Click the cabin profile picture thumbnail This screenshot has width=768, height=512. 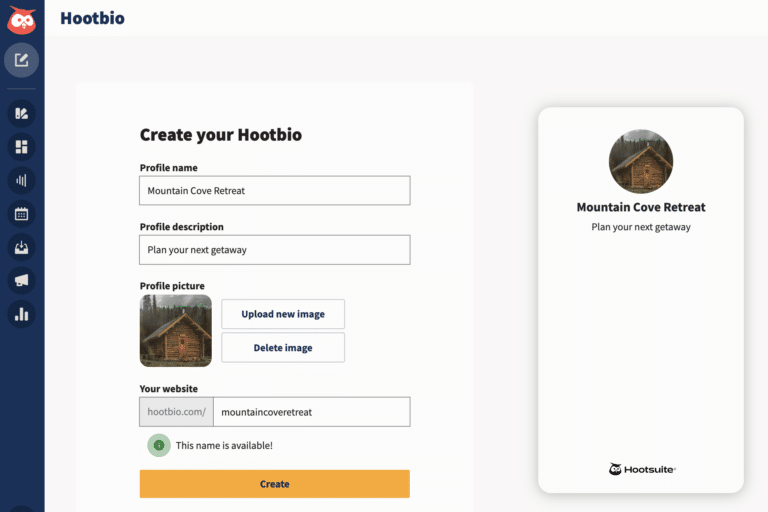tap(176, 330)
